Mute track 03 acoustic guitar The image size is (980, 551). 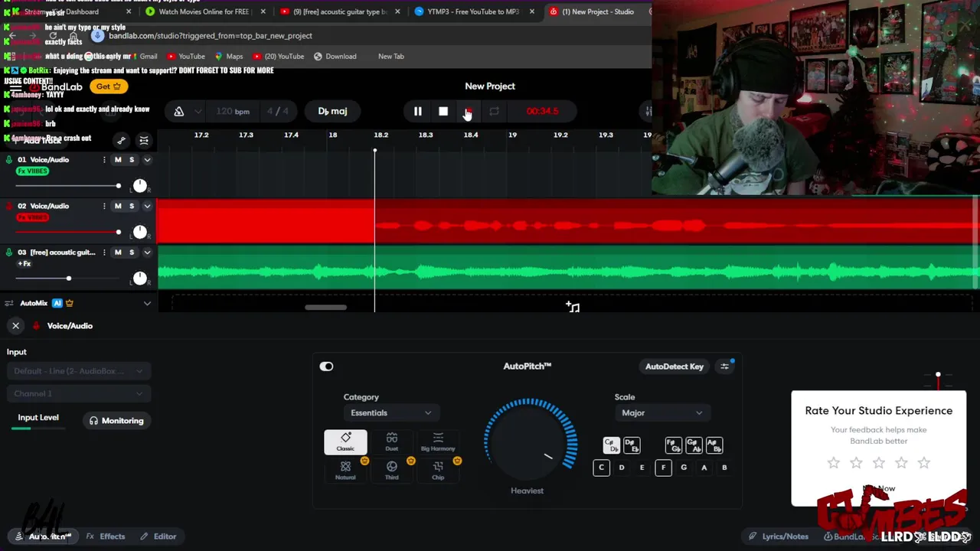coord(118,253)
